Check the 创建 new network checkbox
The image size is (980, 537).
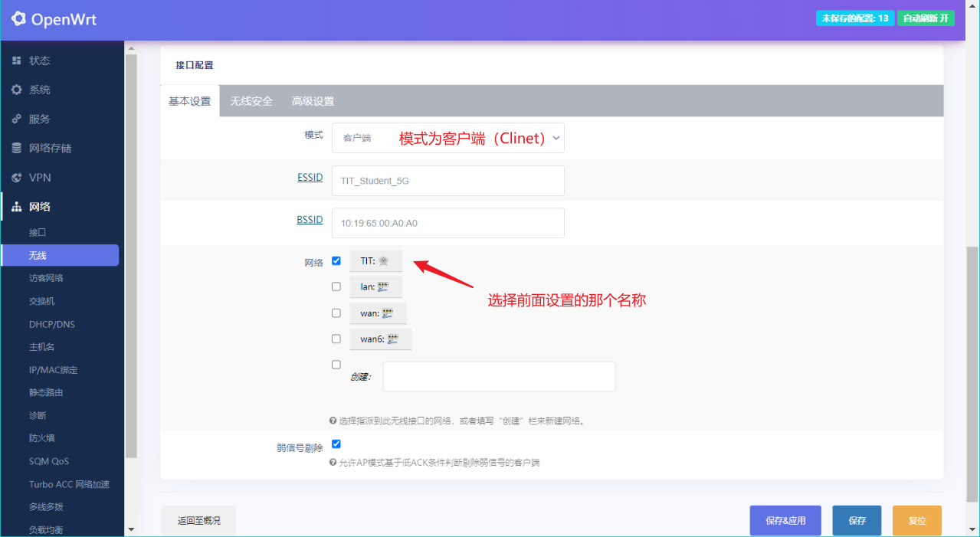pos(336,365)
